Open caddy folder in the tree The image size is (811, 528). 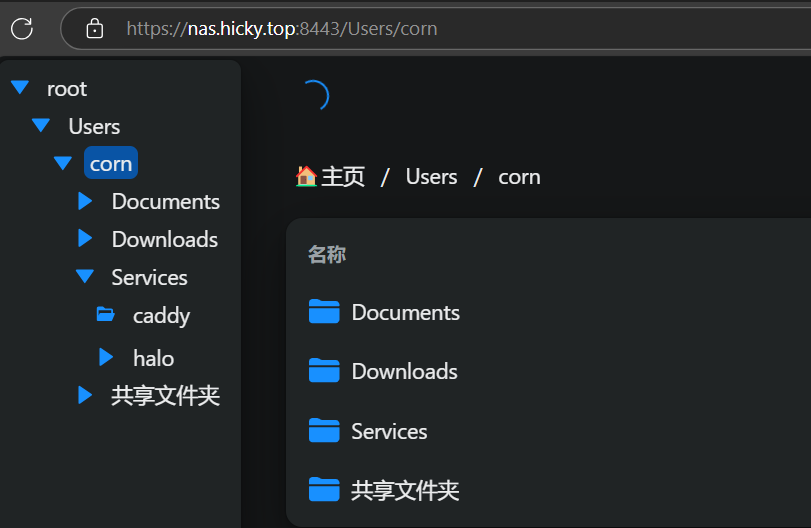tap(161, 316)
